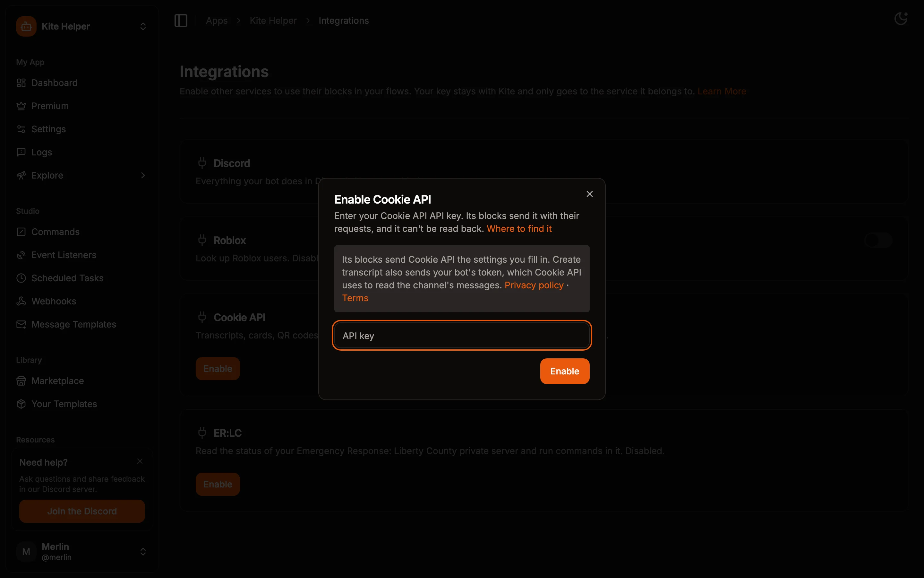Click the Merlin avatar M icon
Image resolution: width=924 pixels, height=578 pixels.
[x=26, y=552]
